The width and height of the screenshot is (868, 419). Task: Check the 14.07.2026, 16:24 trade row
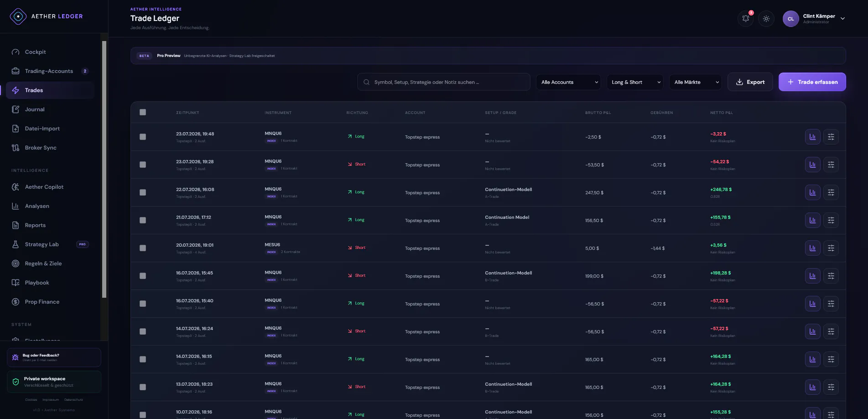point(143,331)
